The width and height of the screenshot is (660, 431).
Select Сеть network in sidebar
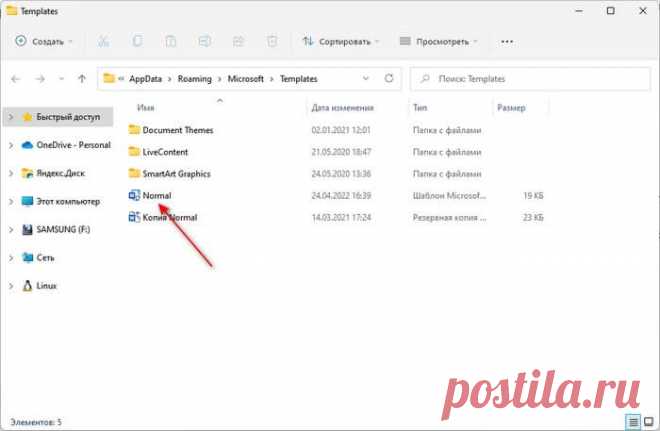(45, 258)
